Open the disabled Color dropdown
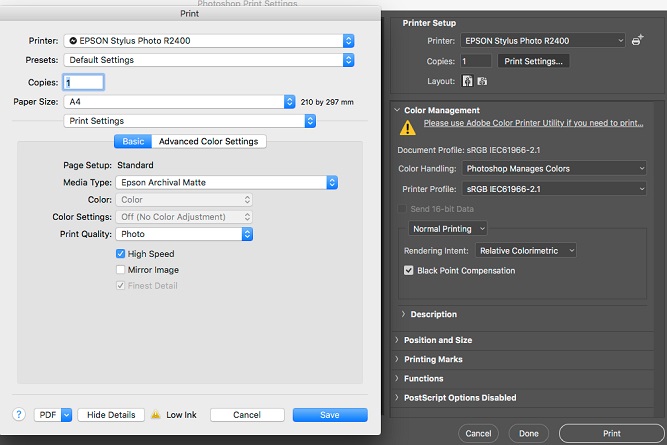This screenshot has height=445, width=667. pos(184,200)
